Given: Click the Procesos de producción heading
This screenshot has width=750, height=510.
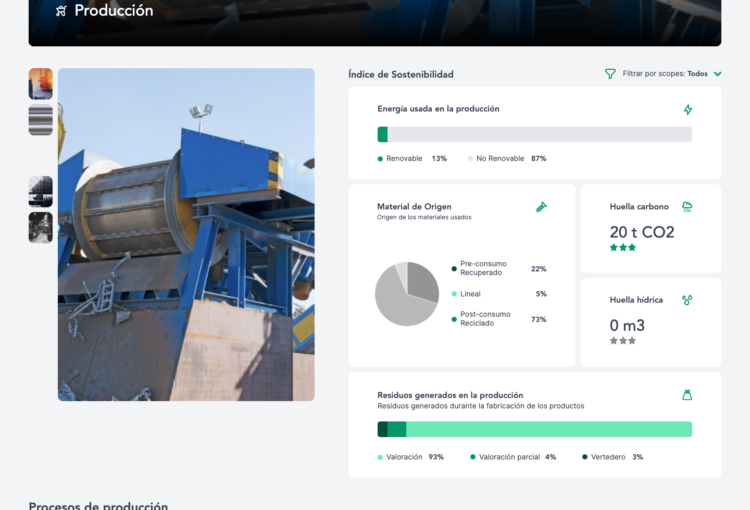Looking at the screenshot, I should (99, 505).
